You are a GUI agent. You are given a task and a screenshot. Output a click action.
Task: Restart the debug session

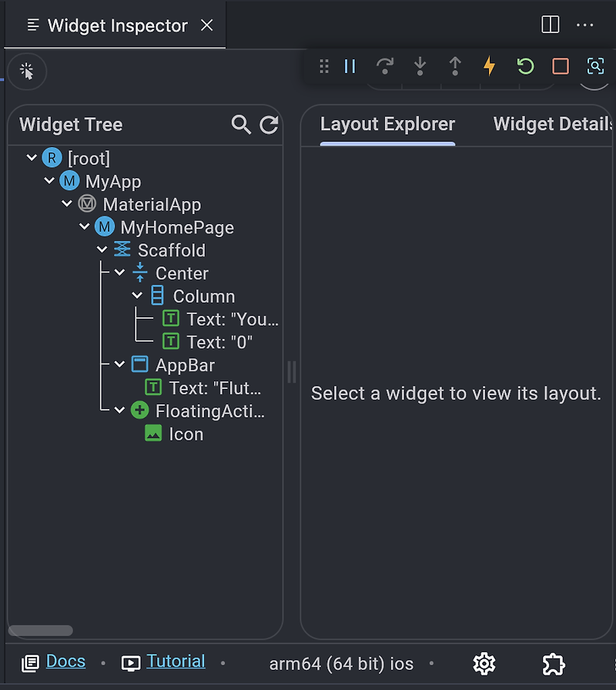tap(525, 66)
